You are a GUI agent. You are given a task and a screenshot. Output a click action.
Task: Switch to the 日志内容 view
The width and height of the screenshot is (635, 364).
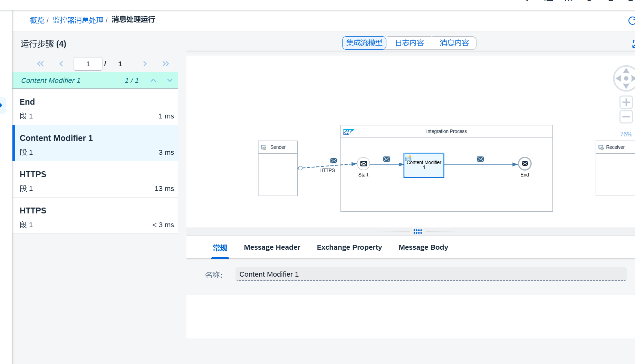409,43
